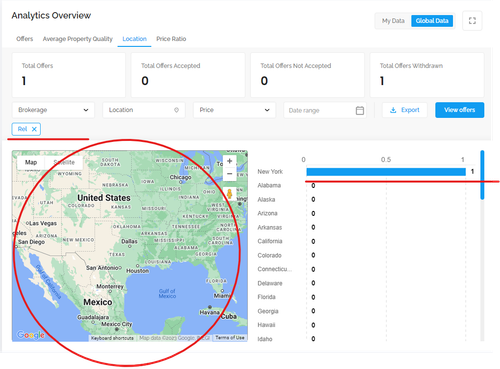Click Las Vegas on the map
The width and height of the screenshot is (500, 369).
pos(43,223)
